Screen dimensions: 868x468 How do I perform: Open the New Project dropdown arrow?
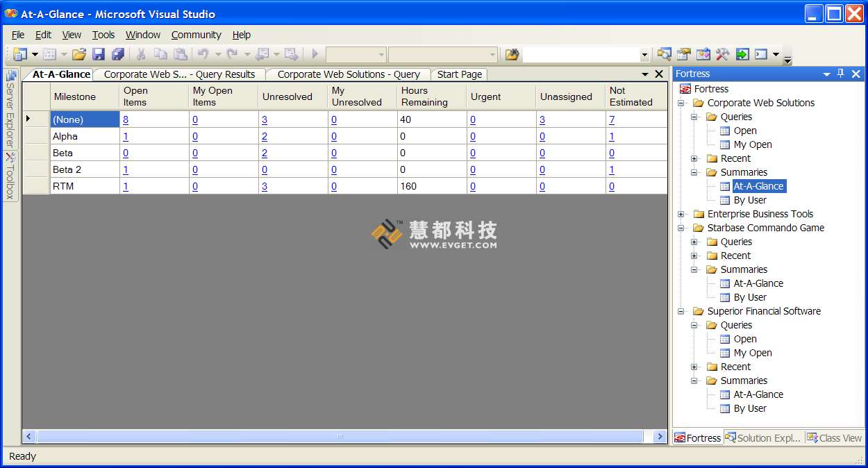point(35,54)
